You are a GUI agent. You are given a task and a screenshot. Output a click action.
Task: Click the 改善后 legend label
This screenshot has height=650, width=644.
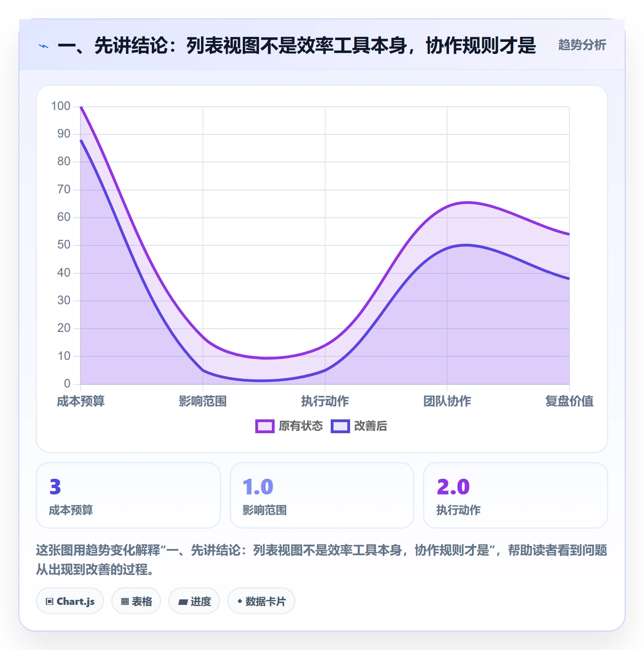click(x=370, y=426)
